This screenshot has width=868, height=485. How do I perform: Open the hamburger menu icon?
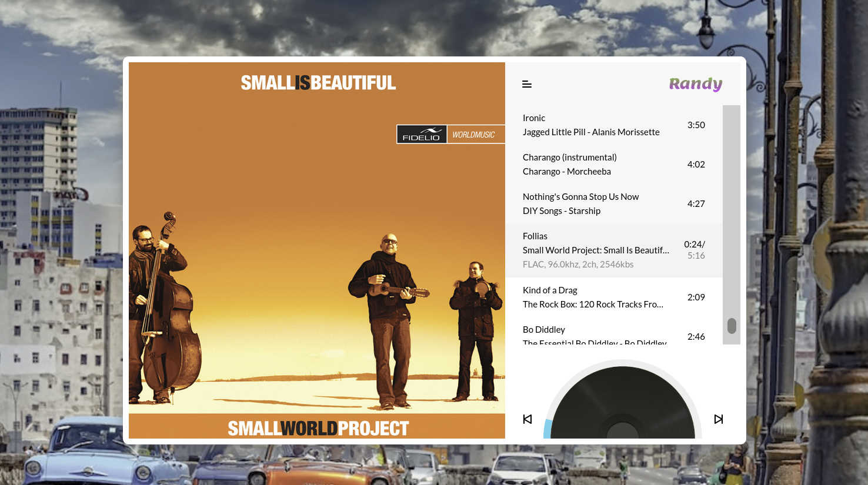click(x=527, y=84)
